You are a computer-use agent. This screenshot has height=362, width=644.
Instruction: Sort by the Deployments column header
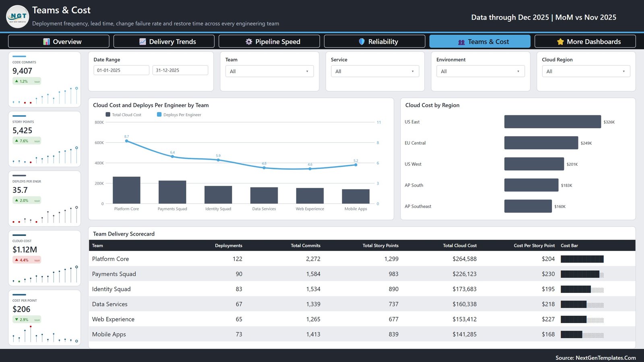point(229,245)
